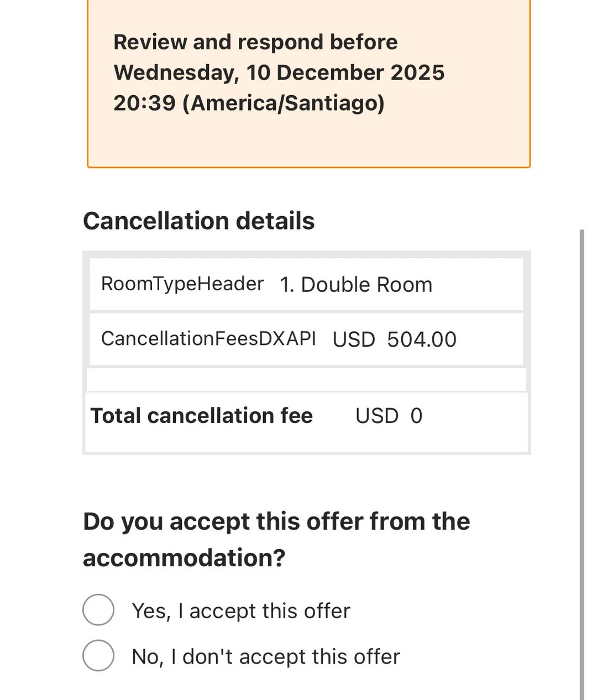
Task: Click the "Cancellation details" heading
Action: tap(199, 221)
